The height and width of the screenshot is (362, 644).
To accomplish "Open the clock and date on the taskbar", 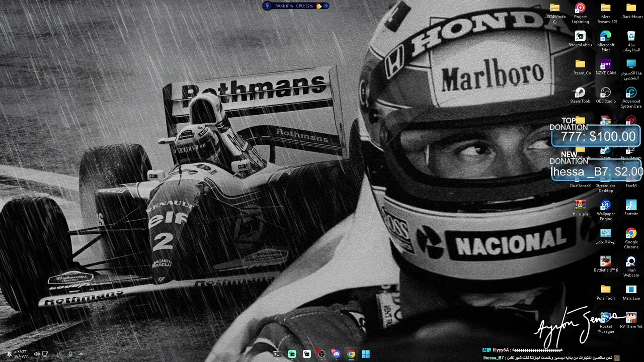I will tap(21, 354).
